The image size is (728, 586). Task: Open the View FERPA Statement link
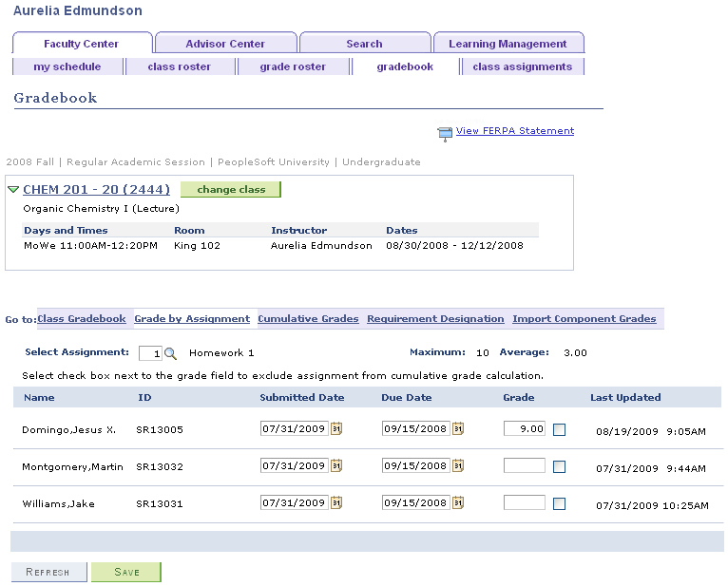pyautogui.click(x=515, y=131)
